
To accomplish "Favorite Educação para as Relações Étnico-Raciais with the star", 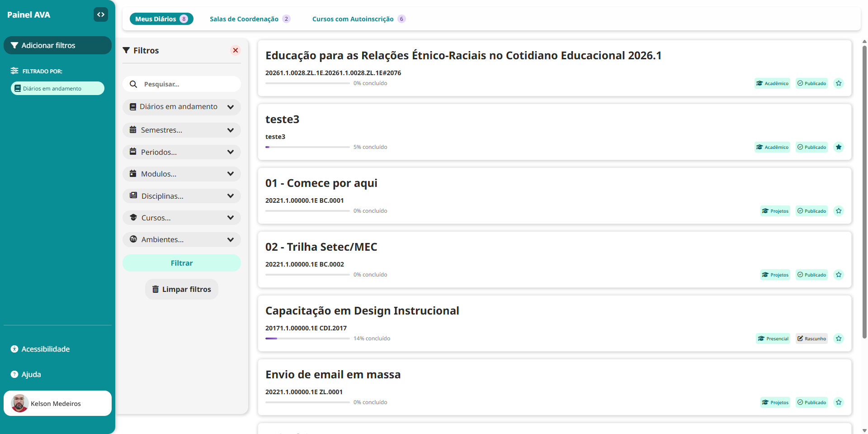I will pos(839,83).
